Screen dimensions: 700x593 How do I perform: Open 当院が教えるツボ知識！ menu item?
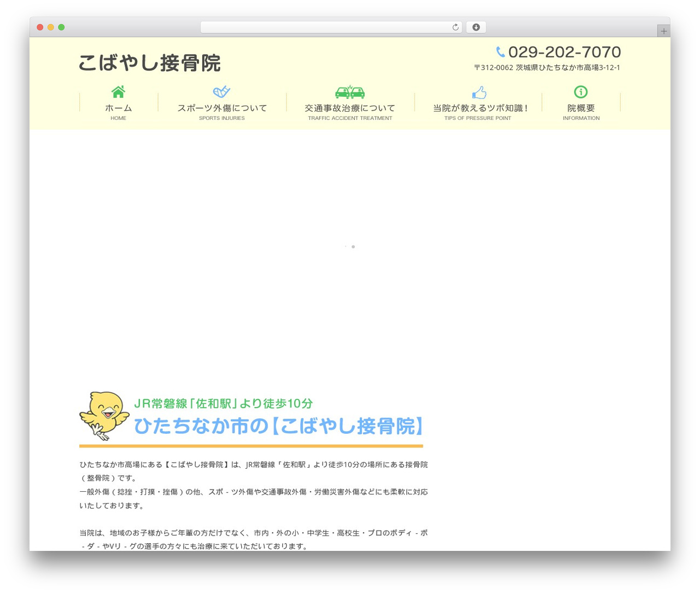tap(480, 108)
